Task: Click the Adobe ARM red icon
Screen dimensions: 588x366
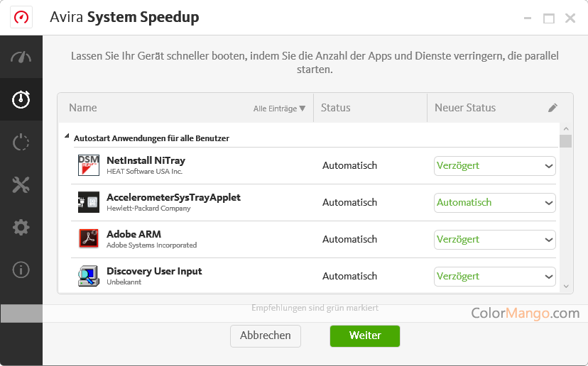Action: [x=89, y=239]
